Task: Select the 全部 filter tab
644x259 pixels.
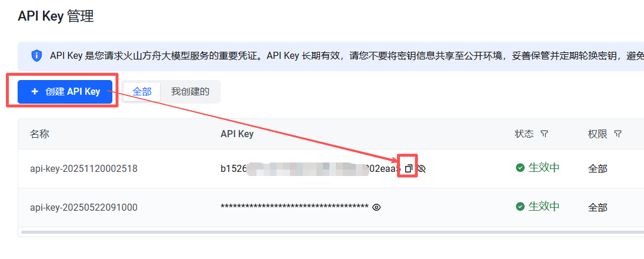Action: pyautogui.click(x=142, y=91)
